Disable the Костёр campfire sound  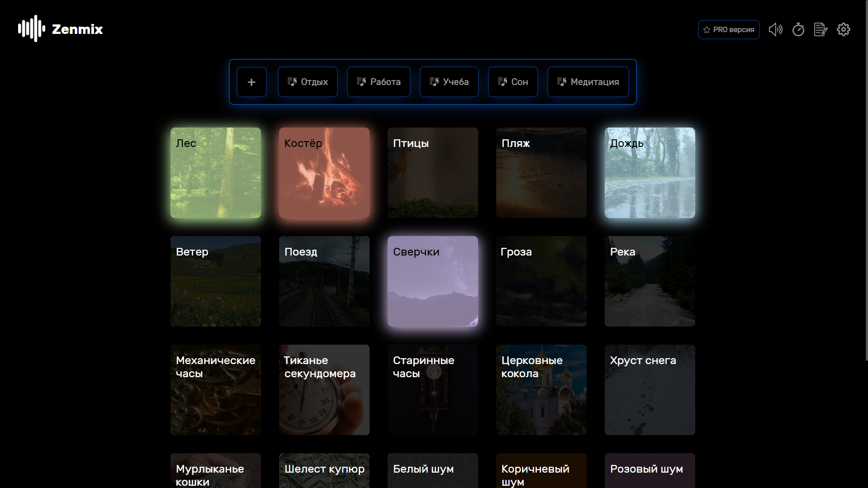coord(324,173)
